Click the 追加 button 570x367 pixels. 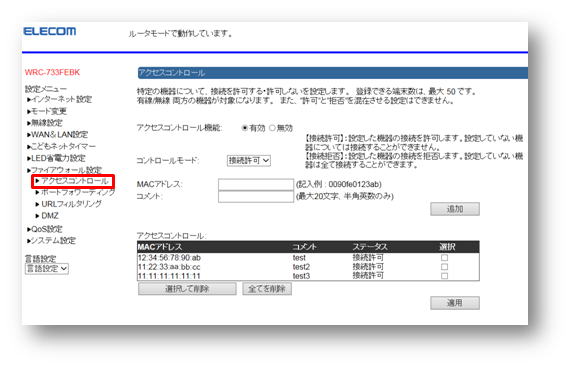(455, 209)
